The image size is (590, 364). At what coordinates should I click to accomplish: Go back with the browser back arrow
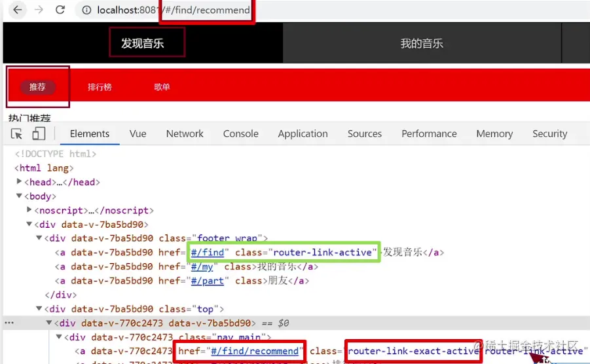click(x=17, y=10)
